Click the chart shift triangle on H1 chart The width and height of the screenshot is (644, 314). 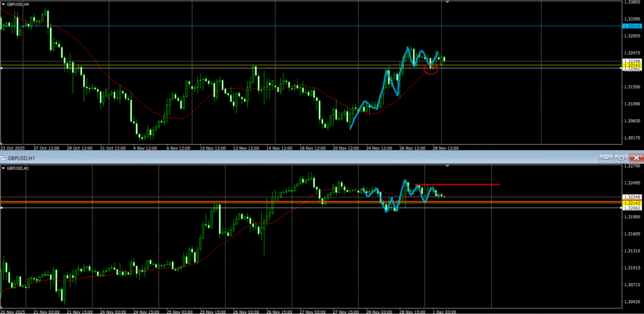[447, 167]
